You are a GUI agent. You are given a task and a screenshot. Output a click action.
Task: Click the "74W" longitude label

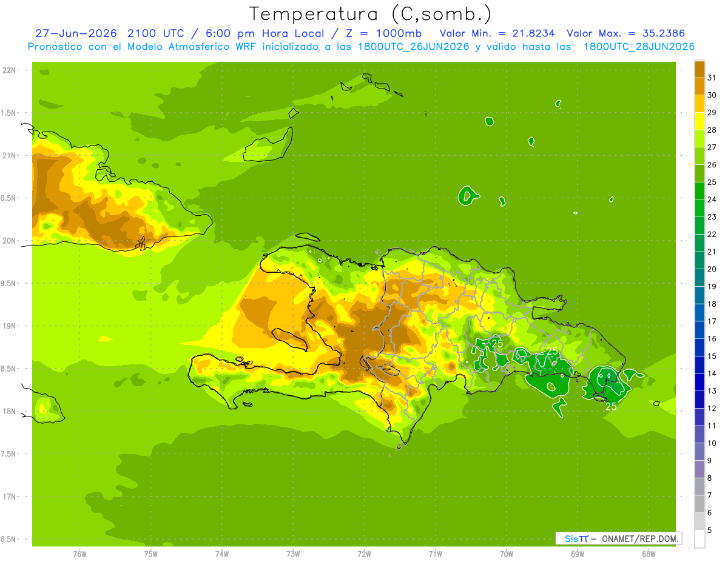[x=222, y=554]
